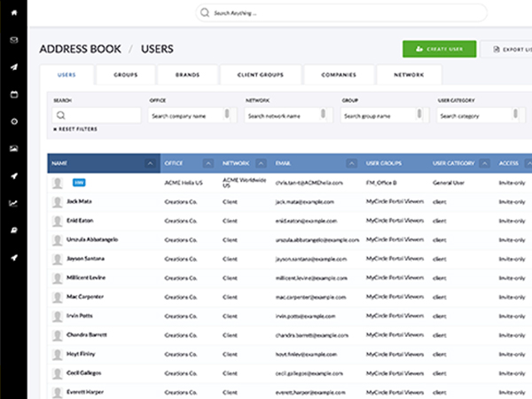Click Address Book breadcrumb

pyautogui.click(x=80, y=49)
